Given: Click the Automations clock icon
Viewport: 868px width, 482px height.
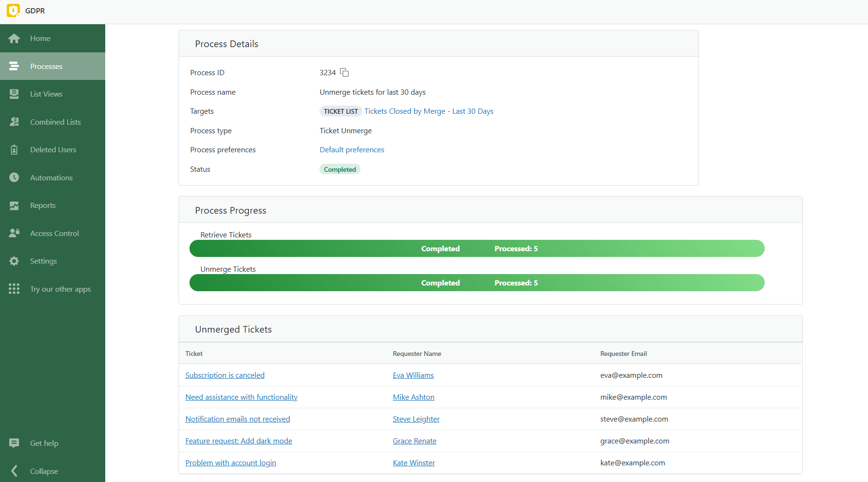Looking at the screenshot, I should [x=14, y=177].
